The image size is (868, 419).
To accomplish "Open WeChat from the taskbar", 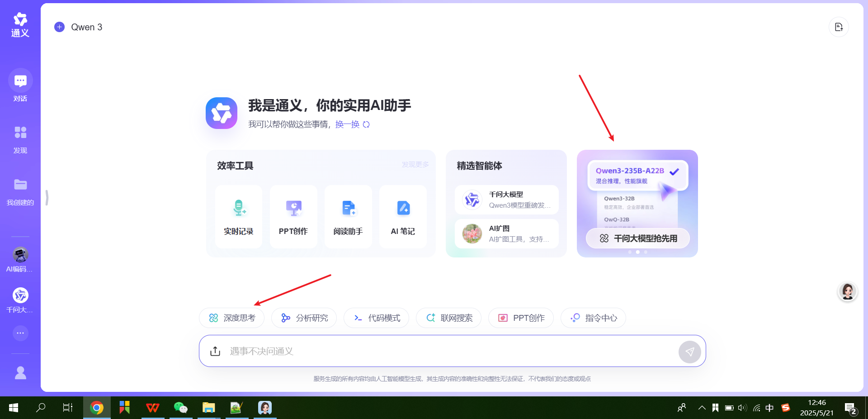I will click(x=181, y=408).
